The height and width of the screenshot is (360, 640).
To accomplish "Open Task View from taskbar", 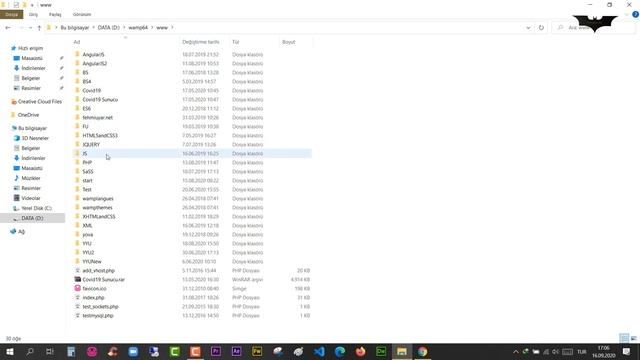I will coord(50,351).
